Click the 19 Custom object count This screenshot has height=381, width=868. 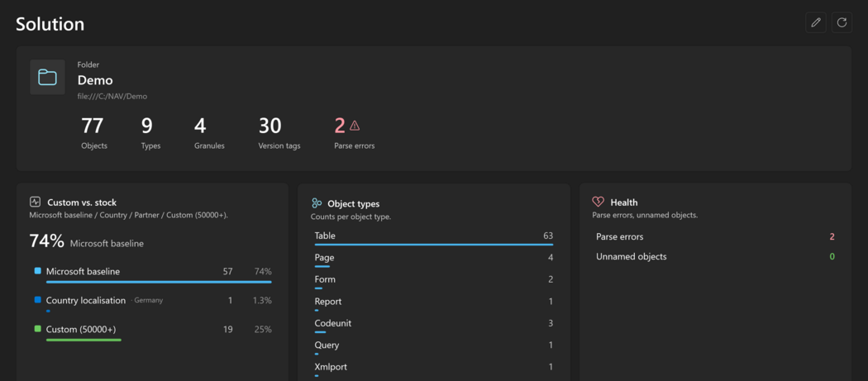(227, 329)
